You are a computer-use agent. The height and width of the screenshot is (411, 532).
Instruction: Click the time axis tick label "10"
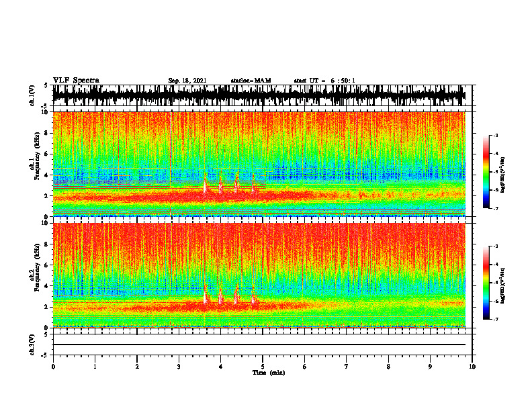click(472, 367)
